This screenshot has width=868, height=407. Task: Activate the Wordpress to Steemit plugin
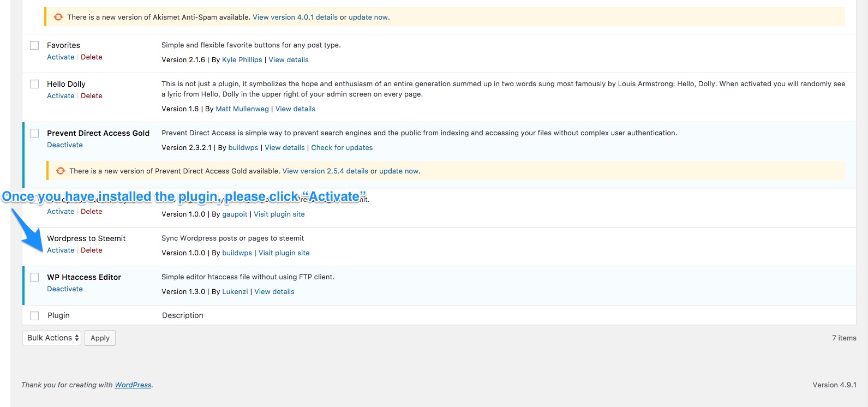tap(61, 250)
